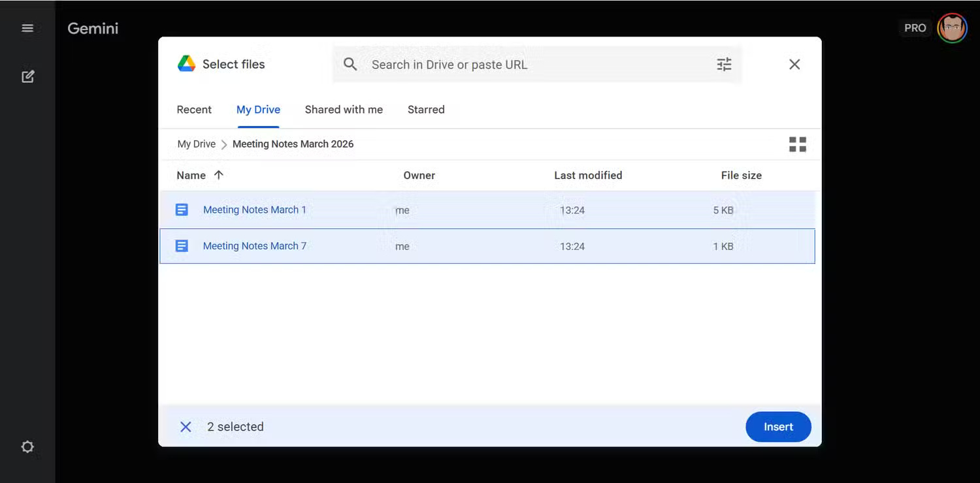
Task: Insert the selected Drive files
Action: point(778,426)
